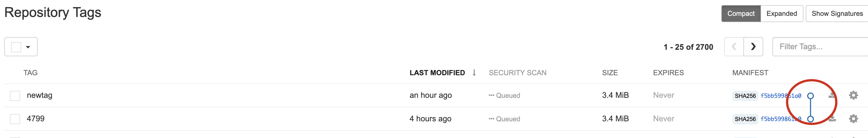Click the fetch tag icon for newtag
This screenshot has height=138, width=868.
832,95
